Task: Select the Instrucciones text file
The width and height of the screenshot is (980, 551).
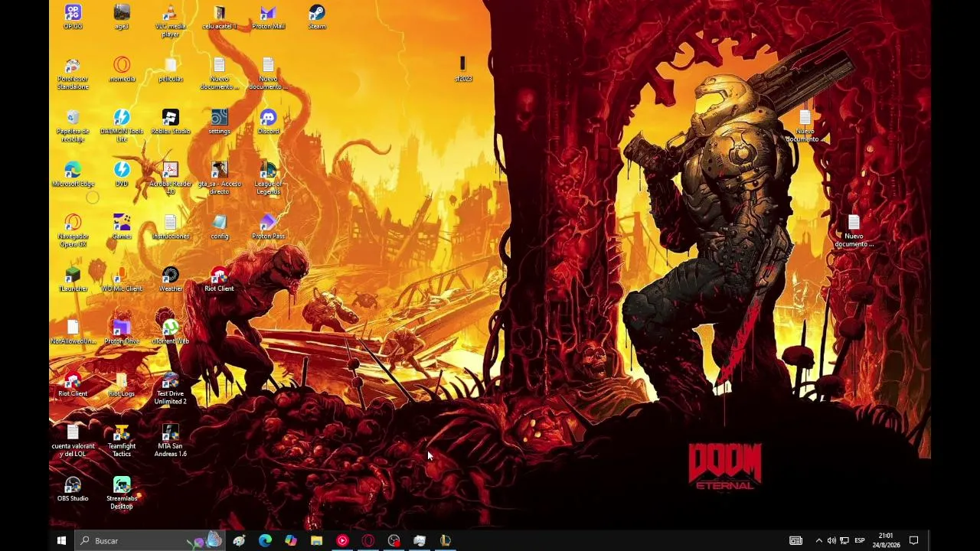Action: coord(170,227)
